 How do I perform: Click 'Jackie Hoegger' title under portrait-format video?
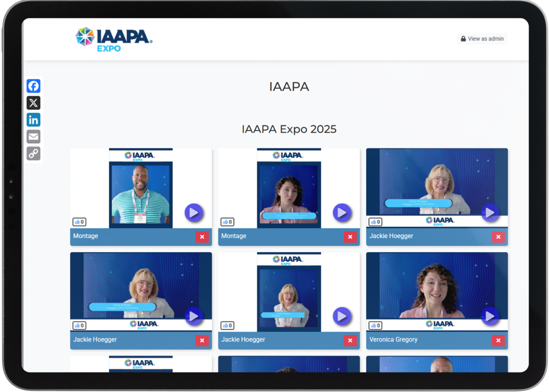(x=243, y=339)
